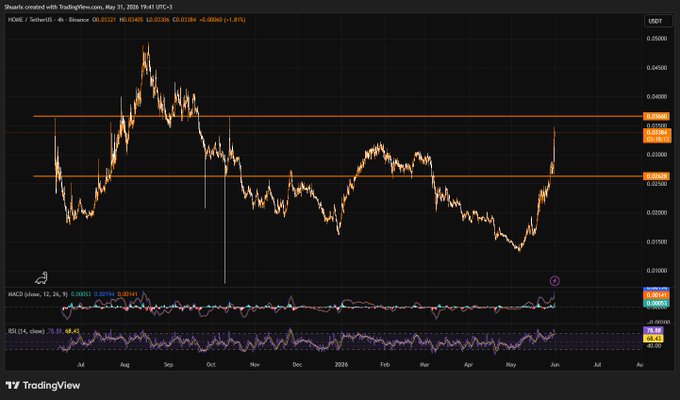Click the +0.00060 (+1.81%) change value

[x=222, y=20]
